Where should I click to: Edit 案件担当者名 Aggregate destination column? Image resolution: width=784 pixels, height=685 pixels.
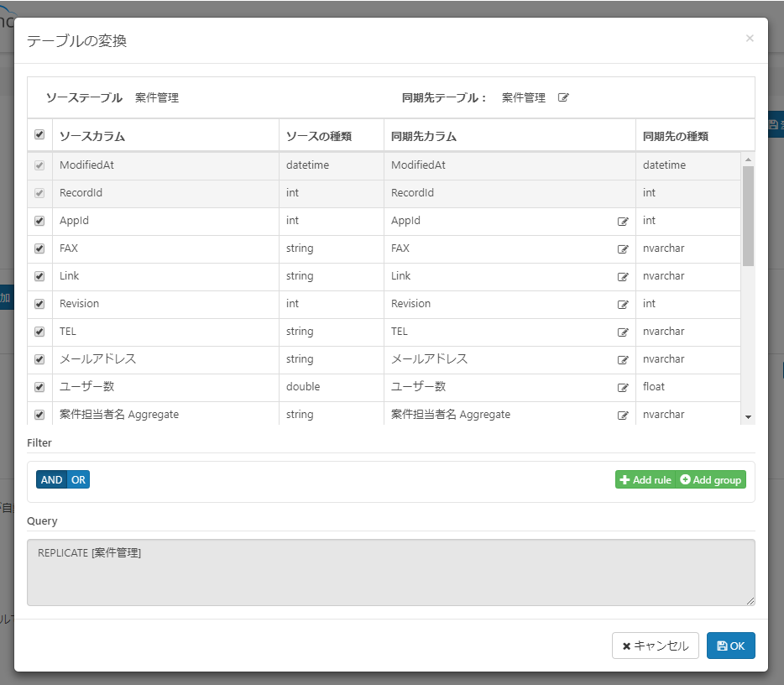623,415
